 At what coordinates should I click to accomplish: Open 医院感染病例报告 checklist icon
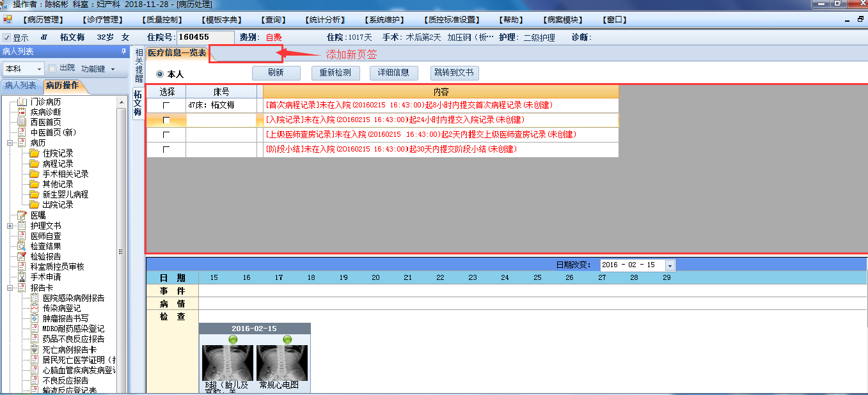click(35, 298)
